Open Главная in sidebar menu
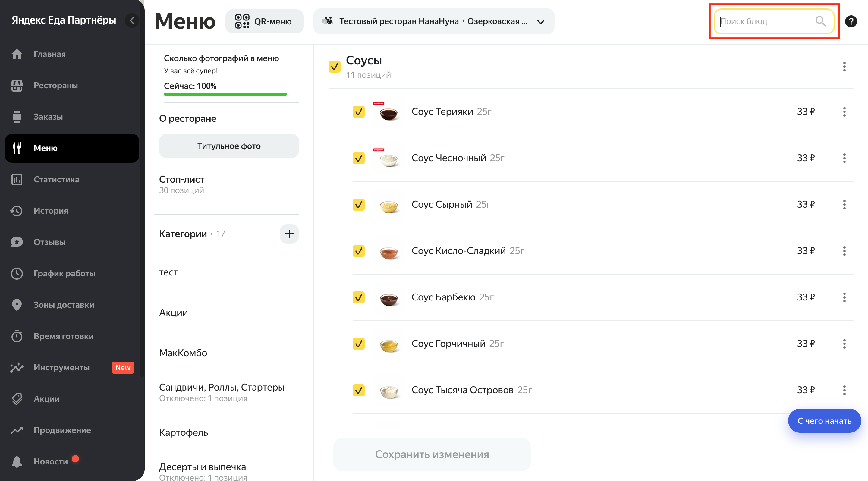Screen dimensions: 868x481 click(72, 54)
